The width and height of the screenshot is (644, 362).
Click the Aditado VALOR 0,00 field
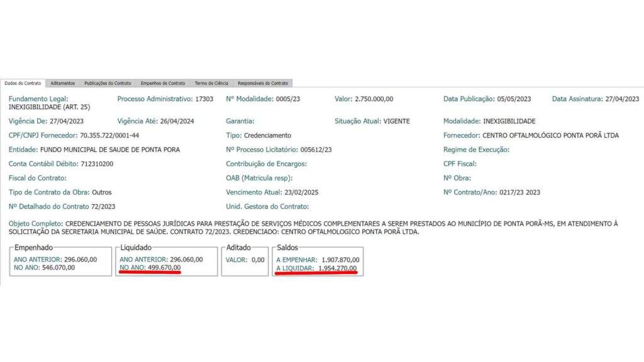(x=257, y=259)
